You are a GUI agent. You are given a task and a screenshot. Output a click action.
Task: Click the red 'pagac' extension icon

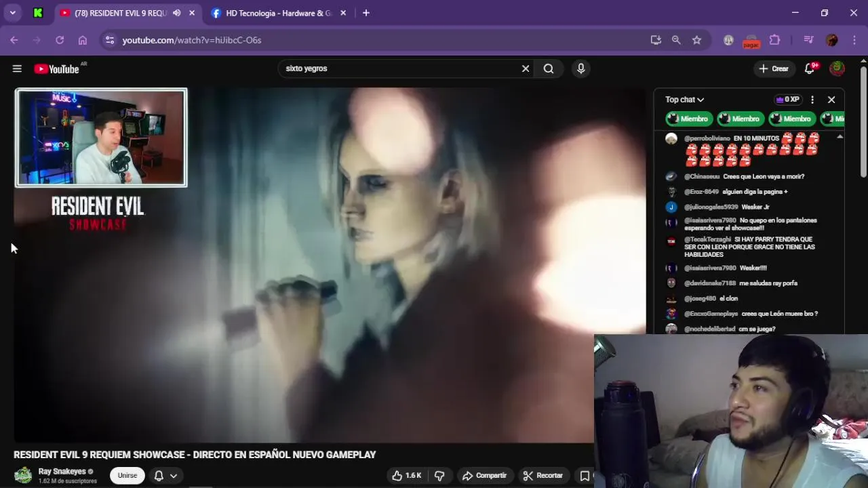point(751,41)
